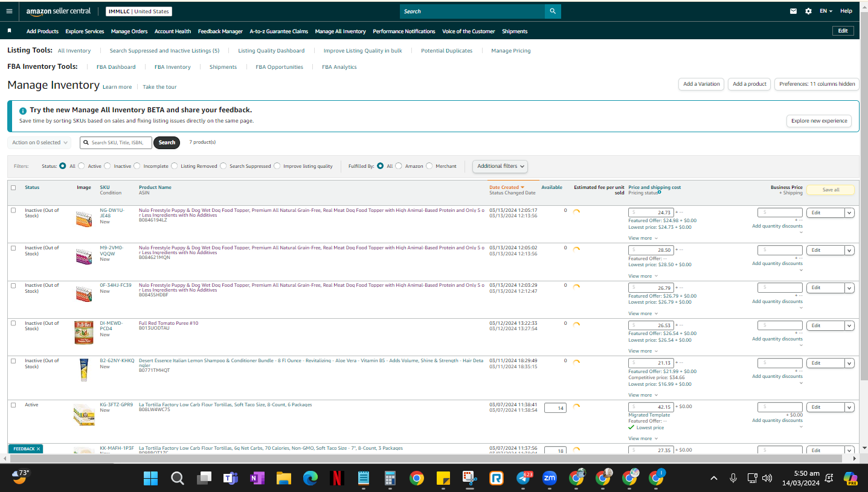868x492 pixels.
Task: Check the row for SKU NG-DW1U-JE48
Action: click(13, 211)
